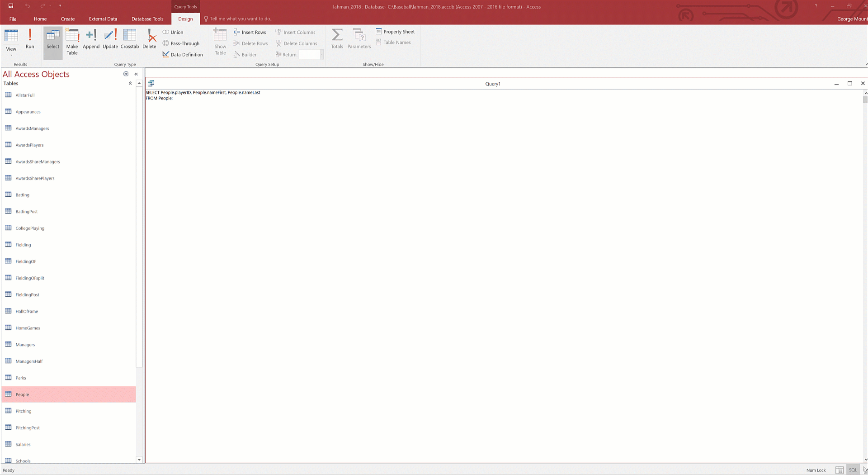This screenshot has height=475, width=868.
Task: Choose the Data Definition query type
Action: pos(183,54)
